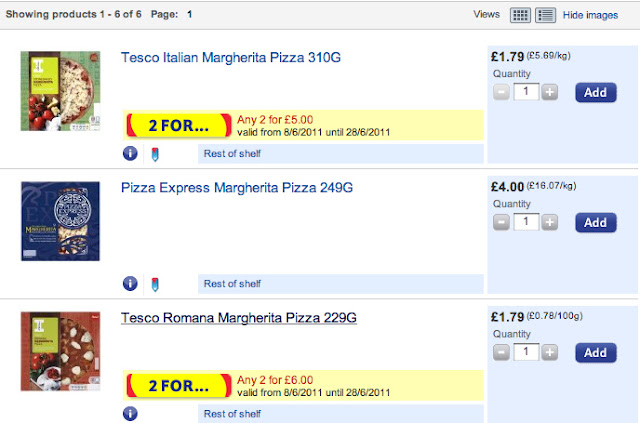Click the tag icon under Pizza Express pizza
Screen dimensions: 640x423
(154, 283)
